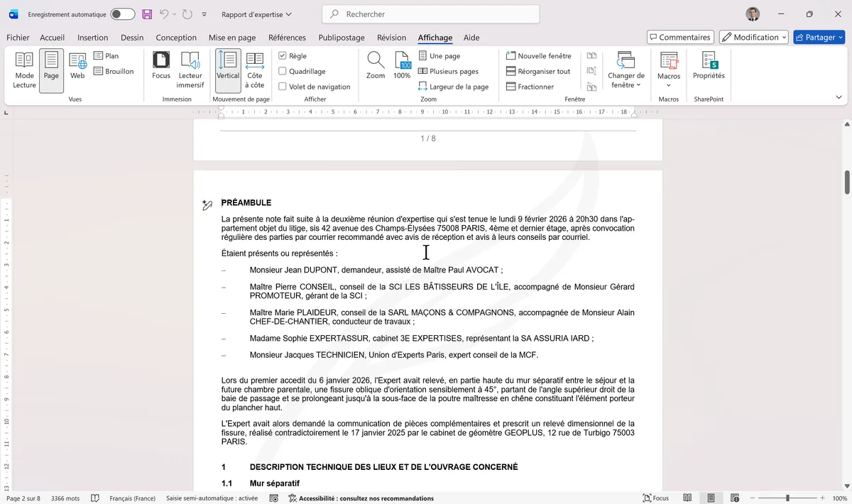Adjust the zoom slider in status bar
This screenshot has width=852, height=504.
pos(787,498)
